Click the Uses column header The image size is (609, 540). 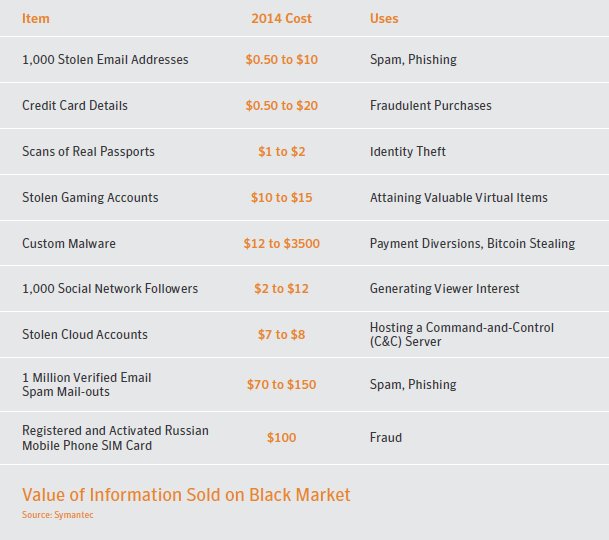(x=384, y=18)
